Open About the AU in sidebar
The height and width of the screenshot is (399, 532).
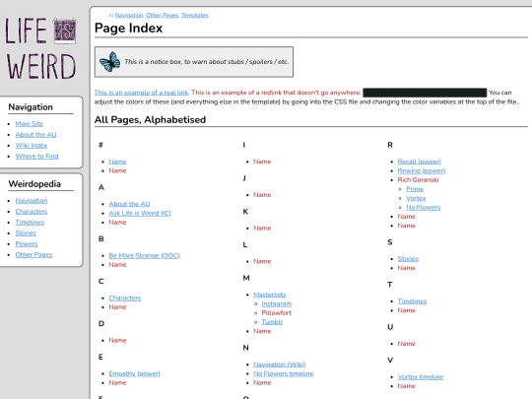[x=36, y=135]
